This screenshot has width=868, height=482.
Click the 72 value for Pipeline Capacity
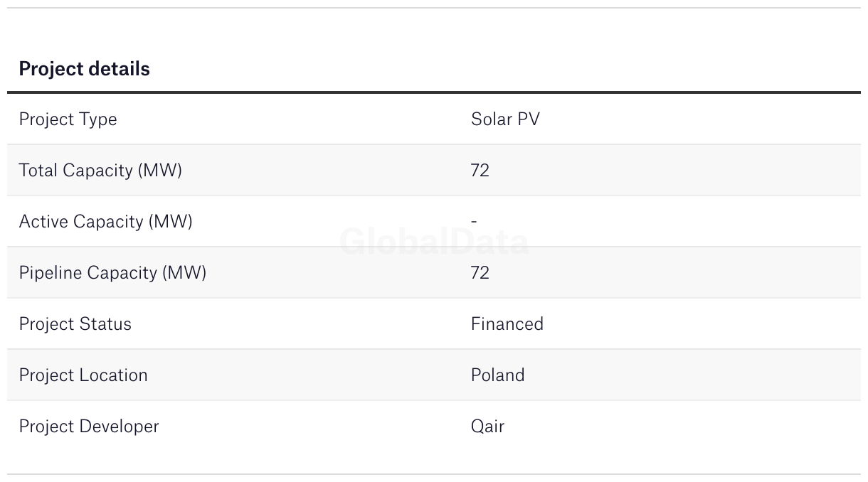(x=480, y=273)
